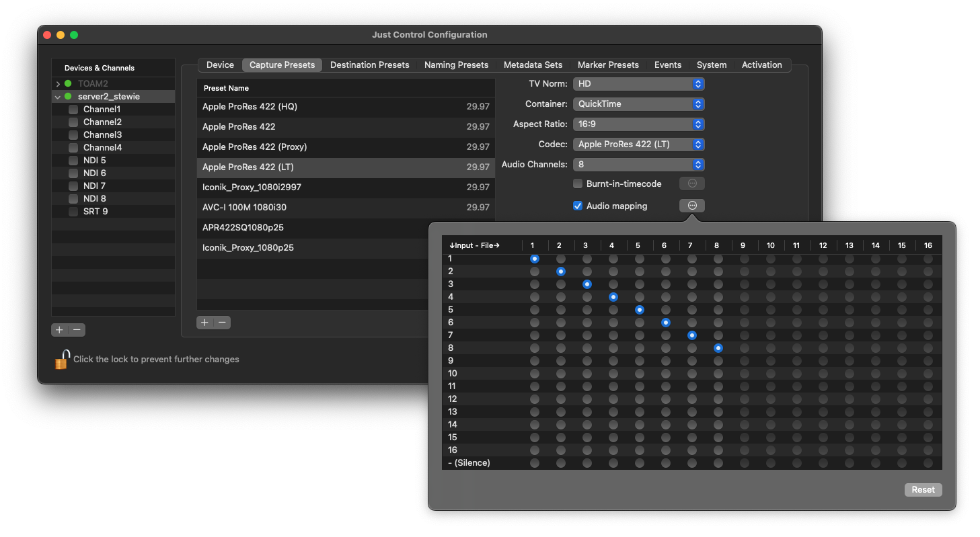Open the Events tab
Screen dimensions: 980x537
[668, 65]
